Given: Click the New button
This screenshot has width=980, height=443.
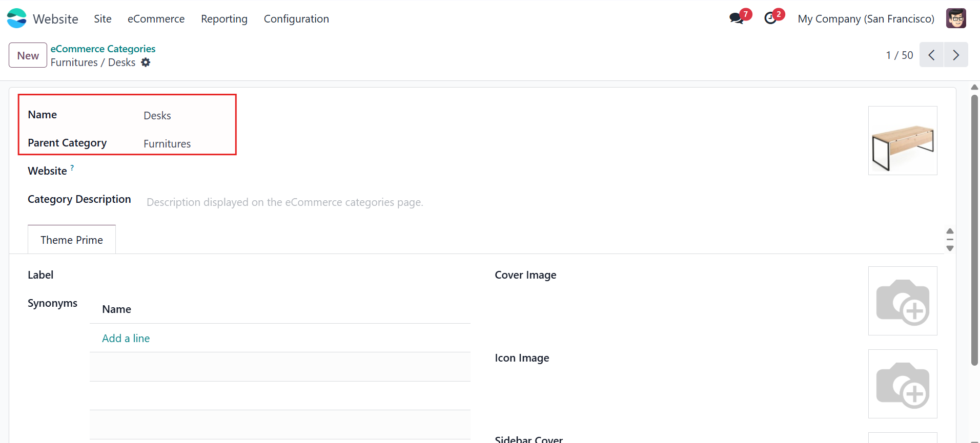Looking at the screenshot, I should coord(28,55).
